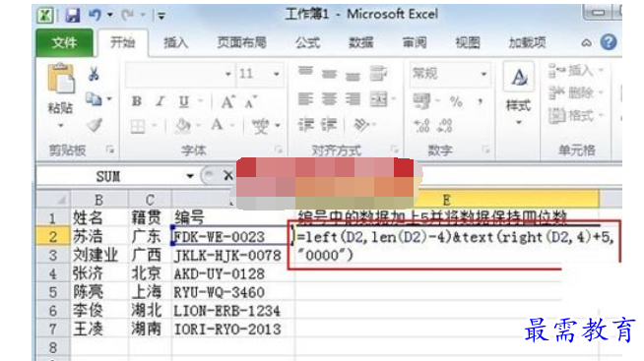The image size is (644, 361).
Task: Open the 剪贴板 dialog launcher
Action: (110, 150)
